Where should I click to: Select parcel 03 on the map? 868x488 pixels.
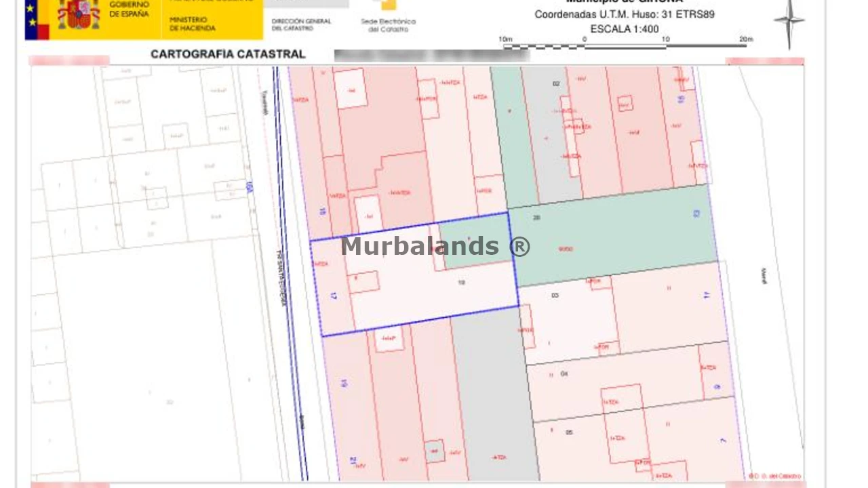tap(568, 319)
